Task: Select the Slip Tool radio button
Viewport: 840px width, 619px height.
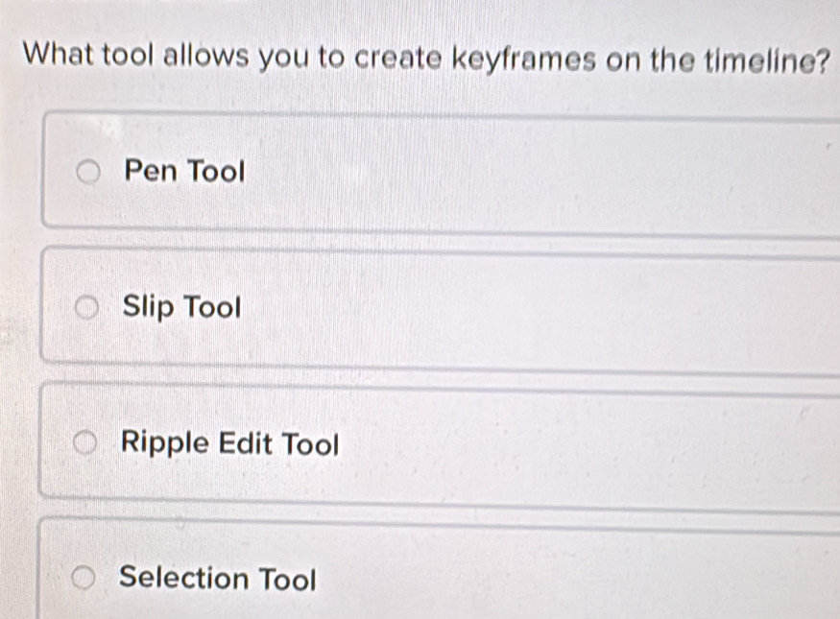Action: [x=86, y=308]
